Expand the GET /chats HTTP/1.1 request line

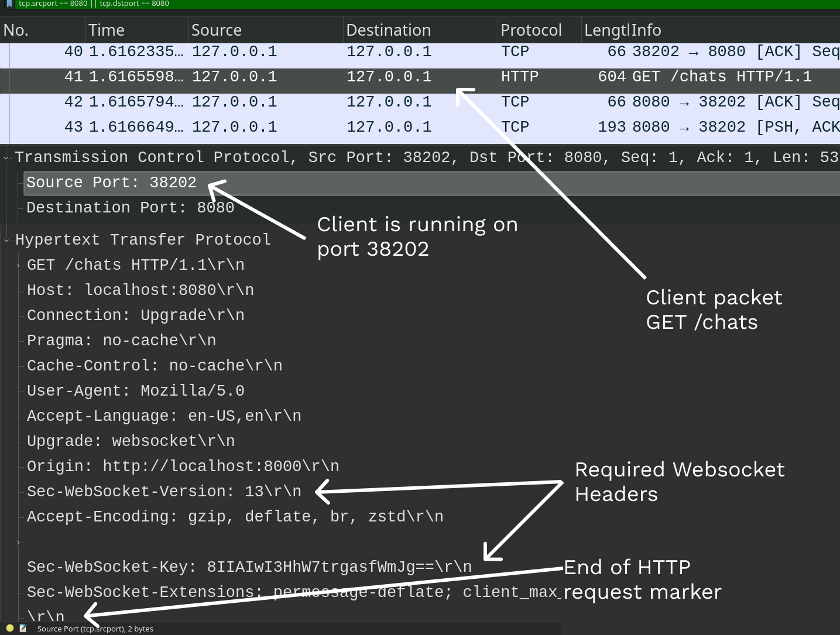[x=19, y=266]
